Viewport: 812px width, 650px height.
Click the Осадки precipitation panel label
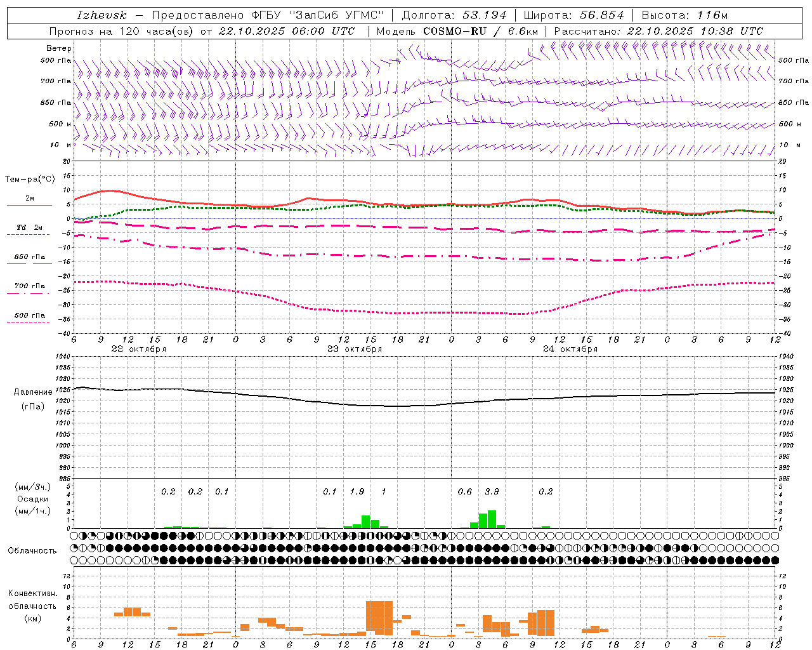[x=32, y=499]
